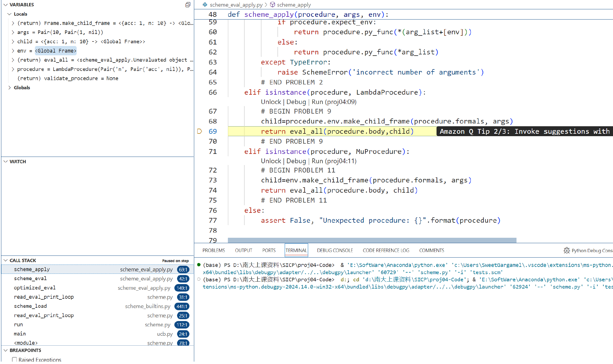Viewport: 613px width, 364px height.
Task: Click the 69:1 line badge for scheme_apply frame
Action: tap(183, 270)
